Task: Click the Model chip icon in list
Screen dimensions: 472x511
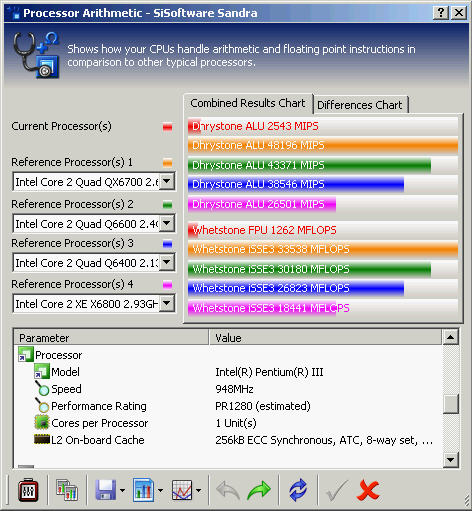Action: (42, 371)
